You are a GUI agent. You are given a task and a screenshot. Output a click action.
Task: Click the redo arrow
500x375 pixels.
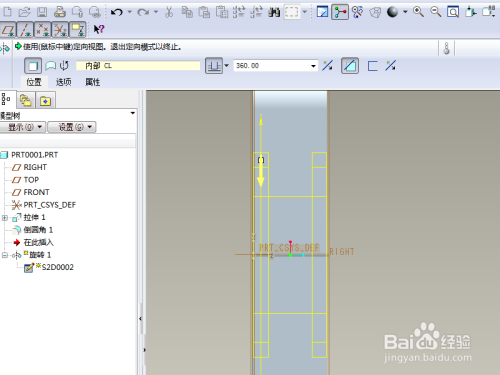pyautogui.click(x=143, y=12)
